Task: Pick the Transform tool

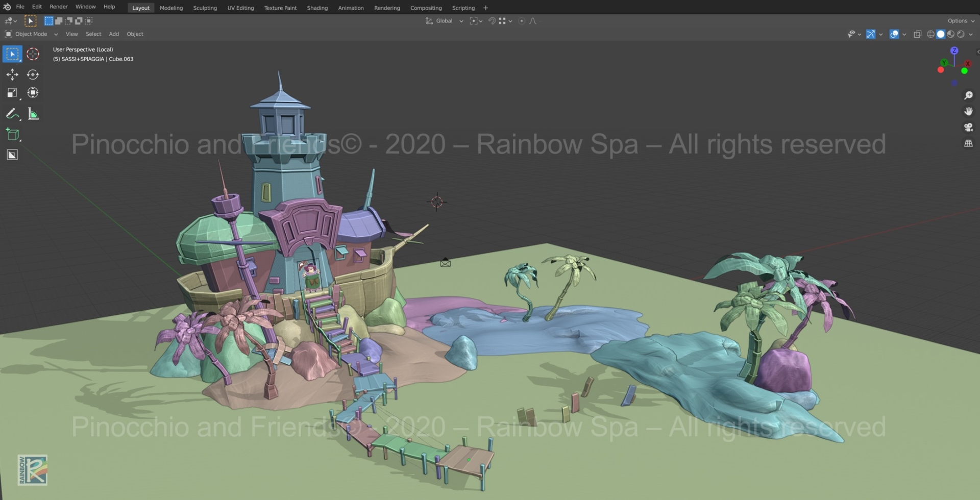Action: tap(33, 93)
